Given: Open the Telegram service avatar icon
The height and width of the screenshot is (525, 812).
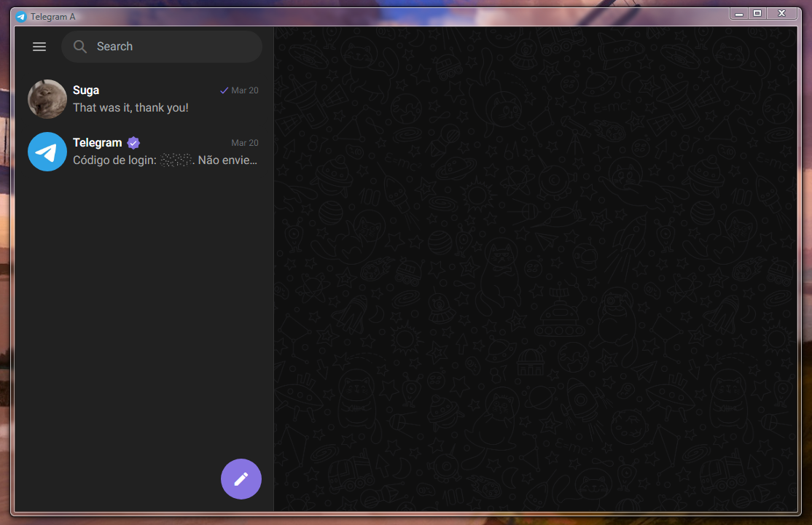Looking at the screenshot, I should (47, 152).
